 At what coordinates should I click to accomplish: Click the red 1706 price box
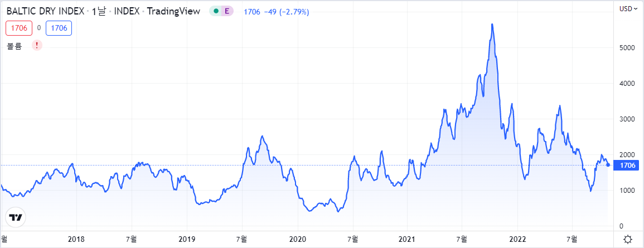19,28
